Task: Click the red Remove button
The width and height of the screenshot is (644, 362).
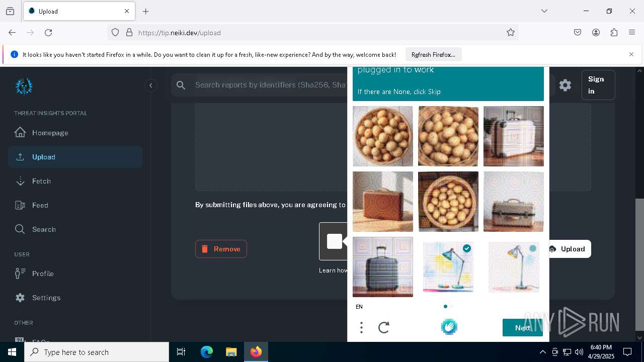Action: point(221,249)
